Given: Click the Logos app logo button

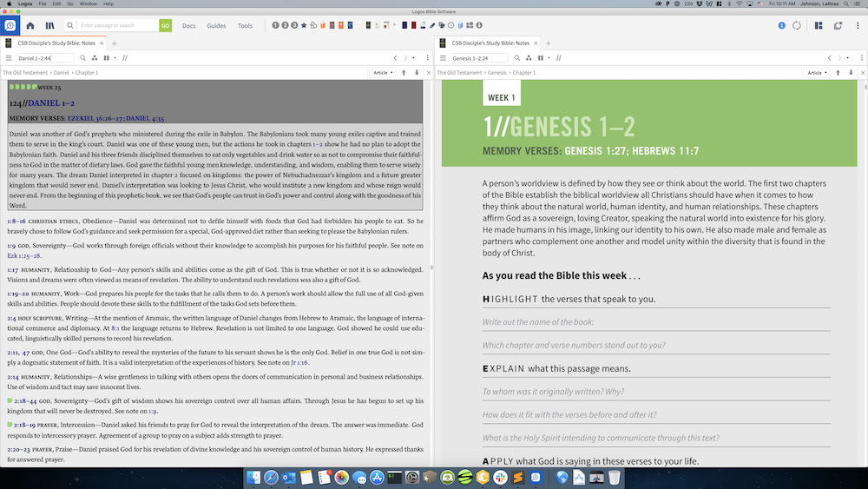Looking at the screenshot, I should click(10, 25).
